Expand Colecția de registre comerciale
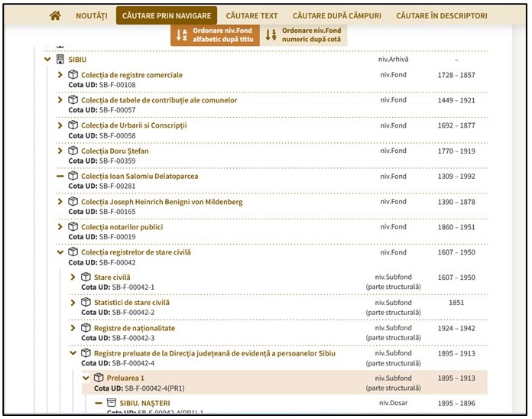The height and width of the screenshot is (419, 532). coord(60,75)
